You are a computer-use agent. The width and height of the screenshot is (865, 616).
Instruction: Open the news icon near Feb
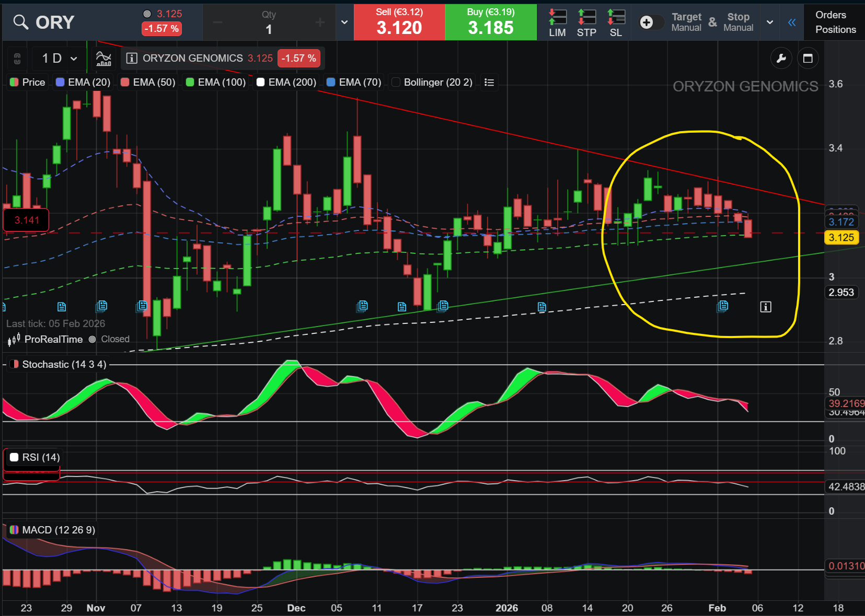point(723,306)
